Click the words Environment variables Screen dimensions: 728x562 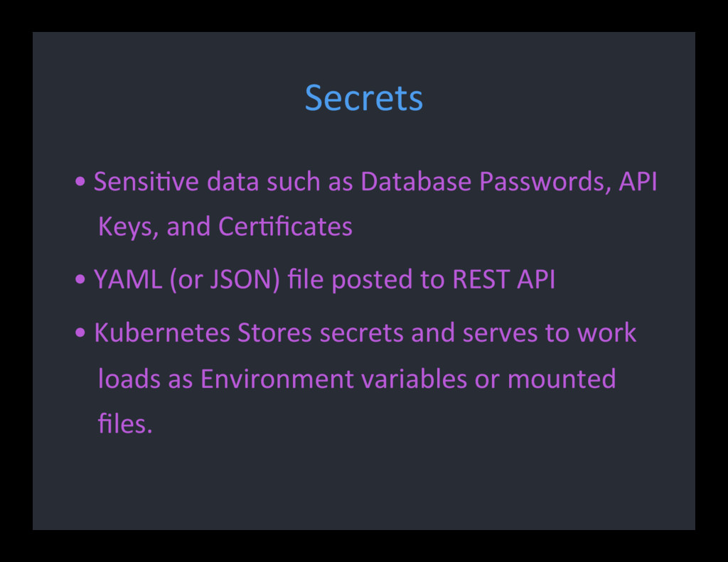tap(333, 379)
